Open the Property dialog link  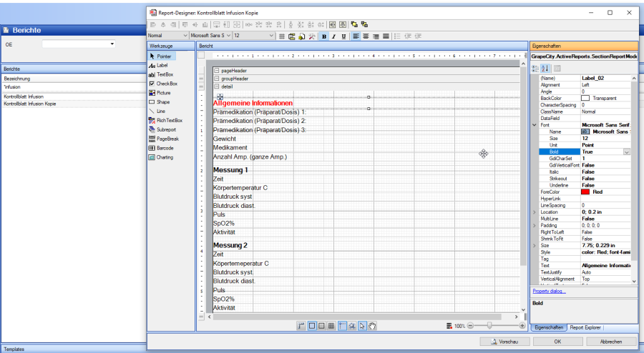[x=549, y=291]
